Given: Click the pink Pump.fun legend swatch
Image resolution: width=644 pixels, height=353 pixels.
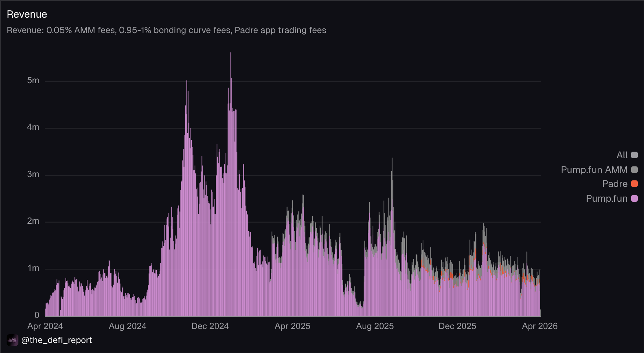Looking at the screenshot, I should [634, 198].
